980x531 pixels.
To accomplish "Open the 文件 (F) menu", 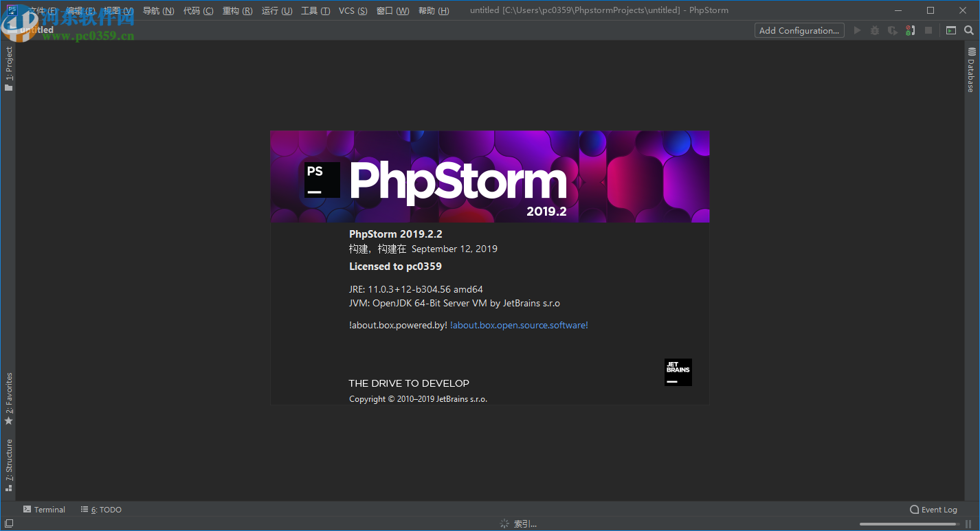I will pyautogui.click(x=43, y=10).
